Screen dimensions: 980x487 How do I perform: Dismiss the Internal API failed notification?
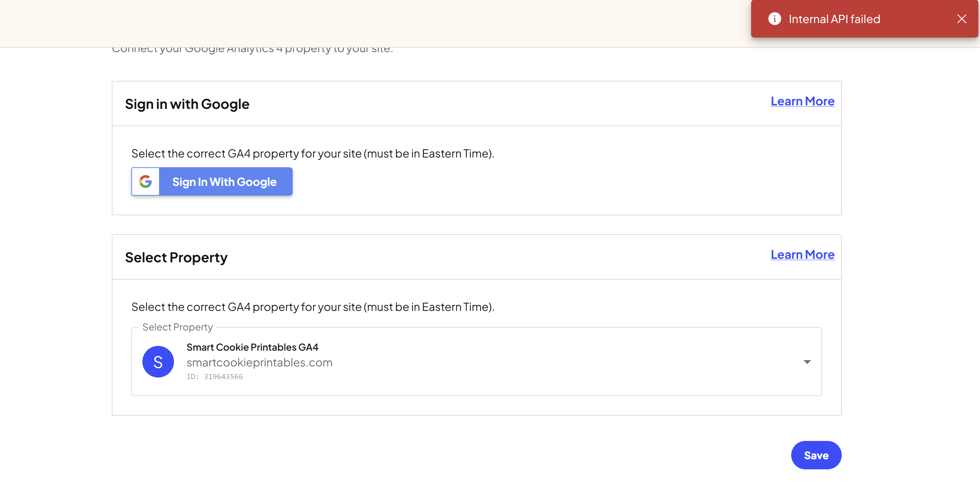[961, 19]
